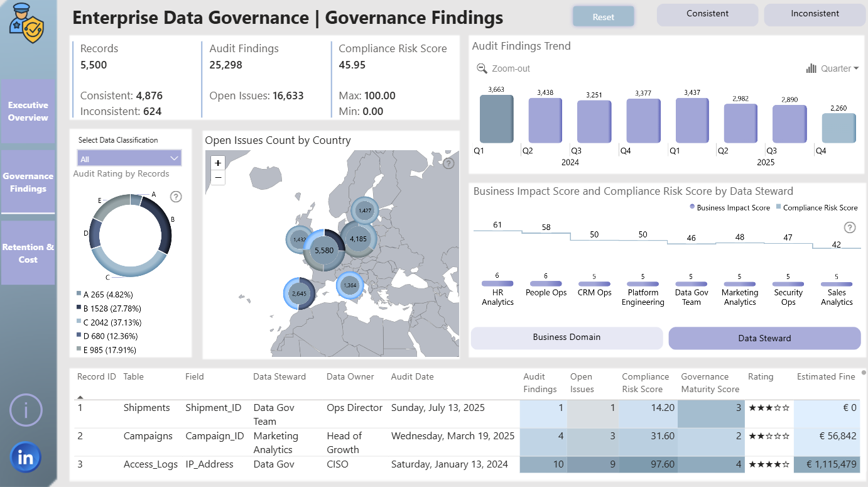Click the info circle icon in sidebar

point(26,410)
